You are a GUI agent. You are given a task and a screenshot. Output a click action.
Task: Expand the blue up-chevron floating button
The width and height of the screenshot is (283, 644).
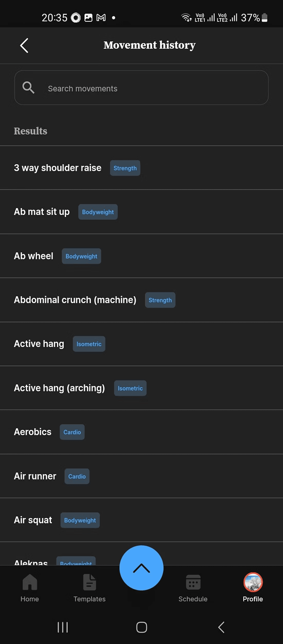point(141,568)
